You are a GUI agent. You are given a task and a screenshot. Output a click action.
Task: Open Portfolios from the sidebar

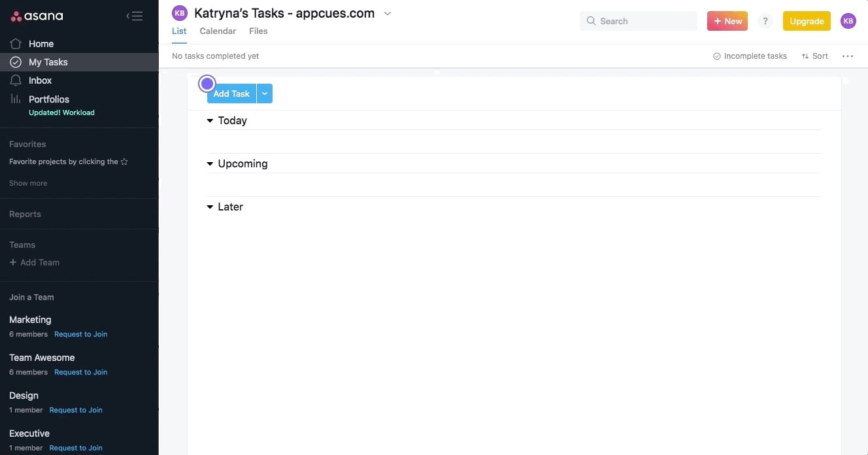coord(48,99)
